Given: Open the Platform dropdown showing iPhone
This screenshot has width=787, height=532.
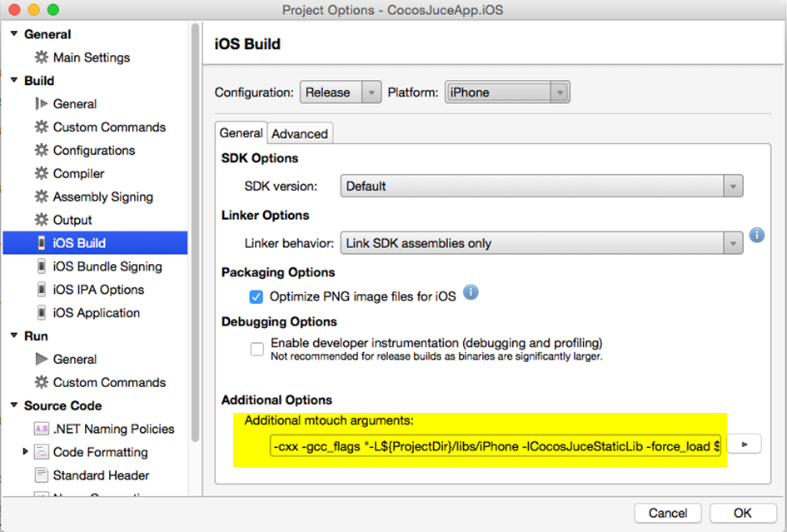Looking at the screenshot, I should 507,92.
